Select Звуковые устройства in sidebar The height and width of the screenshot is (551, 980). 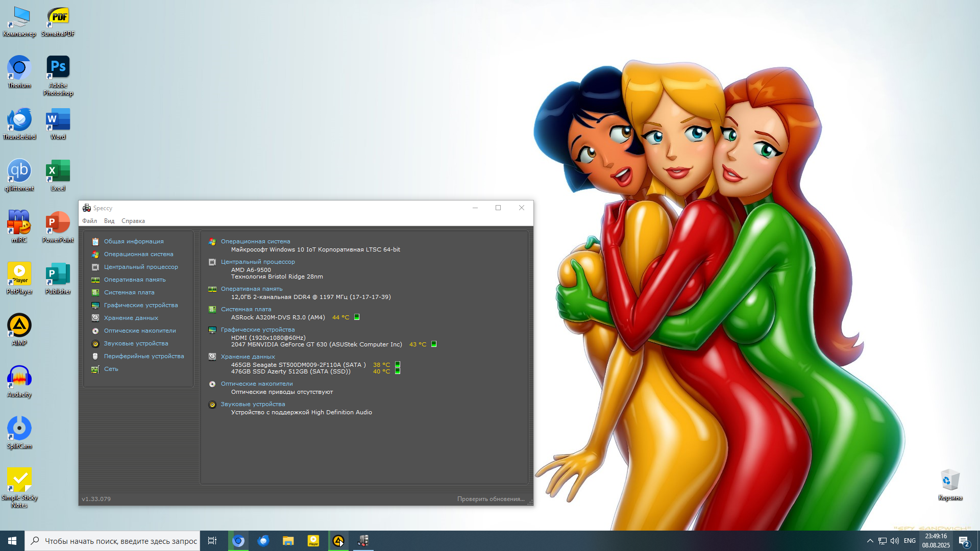[136, 343]
